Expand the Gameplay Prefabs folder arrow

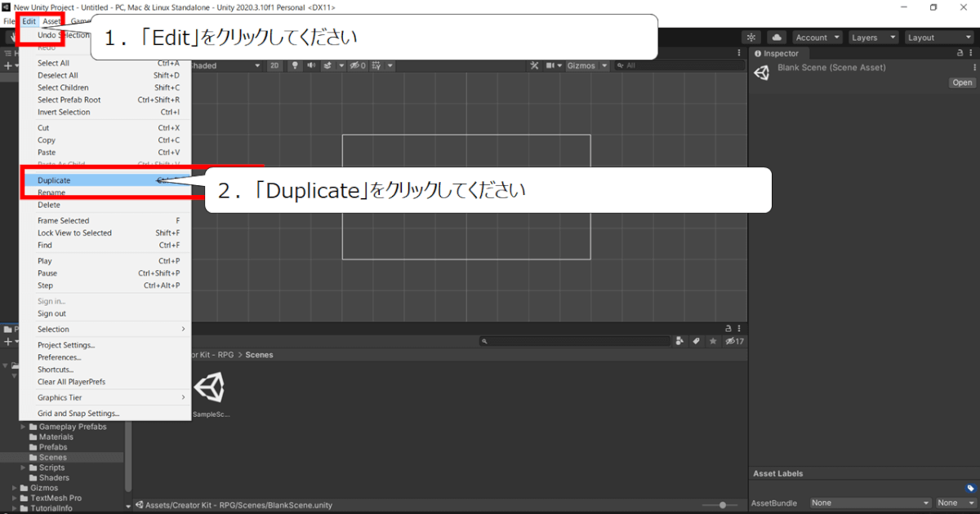click(23, 427)
